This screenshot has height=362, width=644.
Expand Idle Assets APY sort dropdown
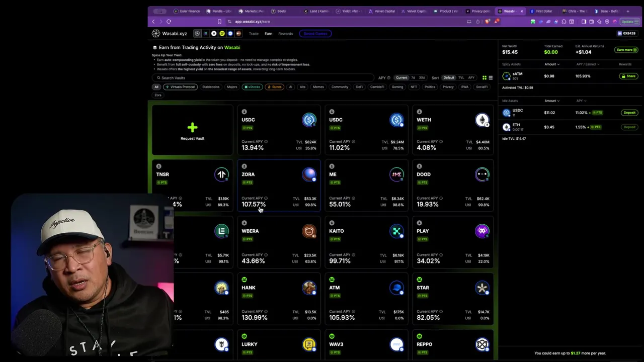coord(581,101)
